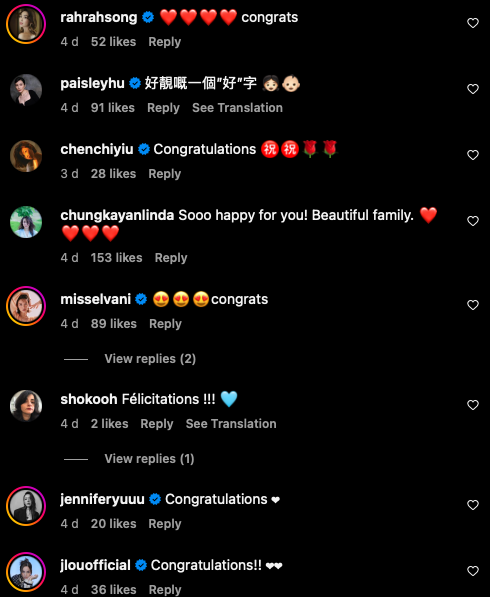Viewport: 490px width, 597px height.
Task: View the 153 likes on chungkayanlinda's comment
Action: (116, 258)
